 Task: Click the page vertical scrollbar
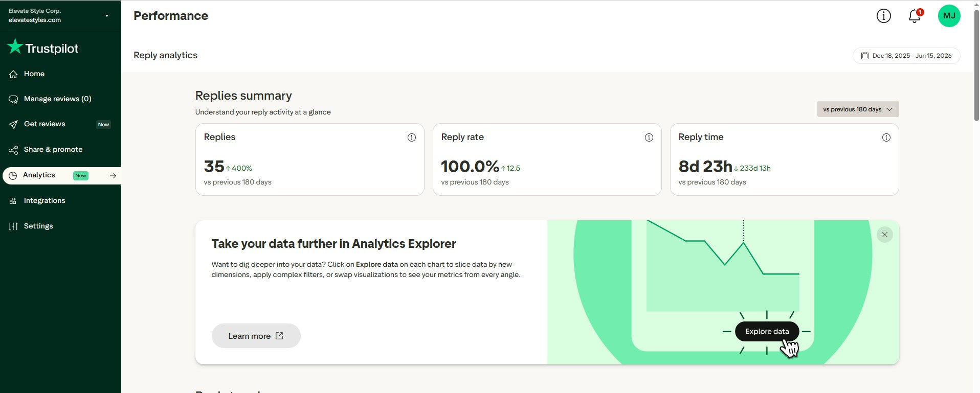976,65
